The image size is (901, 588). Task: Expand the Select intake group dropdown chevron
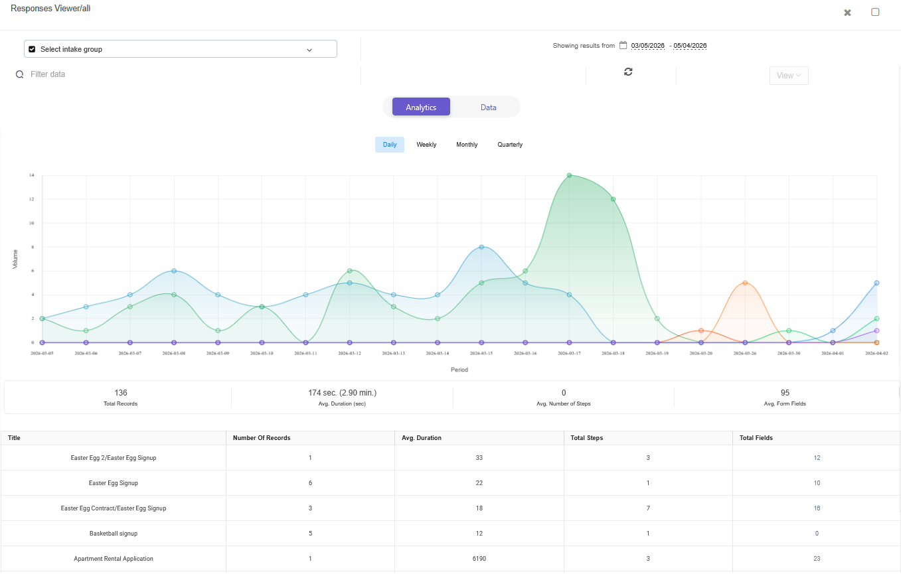coord(309,50)
